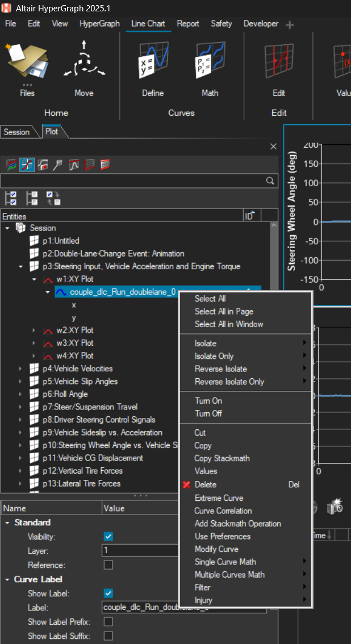Choose Select All in Page from context menu
The width and height of the screenshot is (351, 644).
click(224, 312)
